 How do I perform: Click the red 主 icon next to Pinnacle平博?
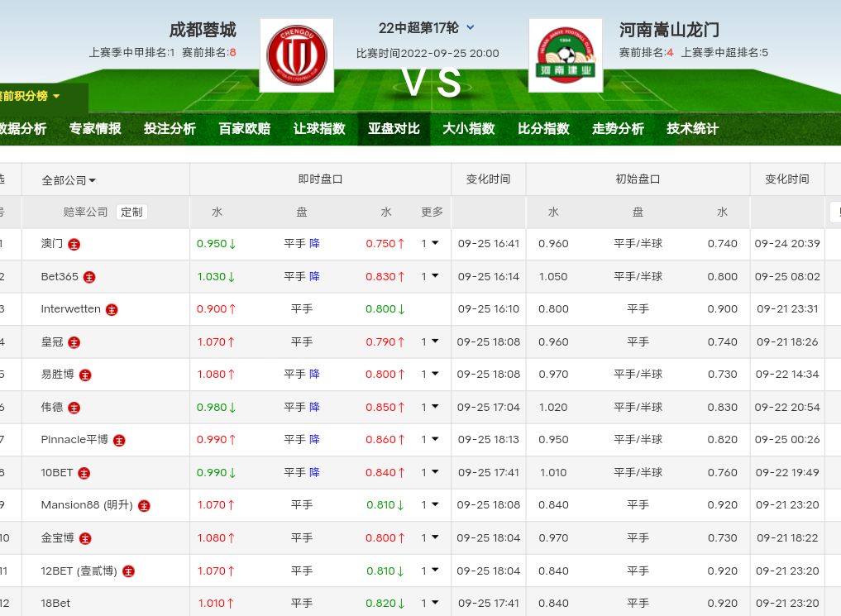point(119,440)
